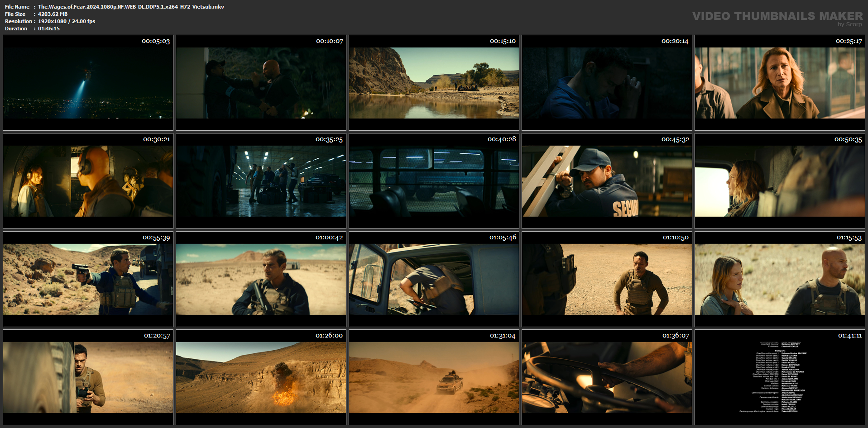The width and height of the screenshot is (868, 428).
Task: Select the thumbnail at timestamp 00:50:35
Action: click(780, 181)
